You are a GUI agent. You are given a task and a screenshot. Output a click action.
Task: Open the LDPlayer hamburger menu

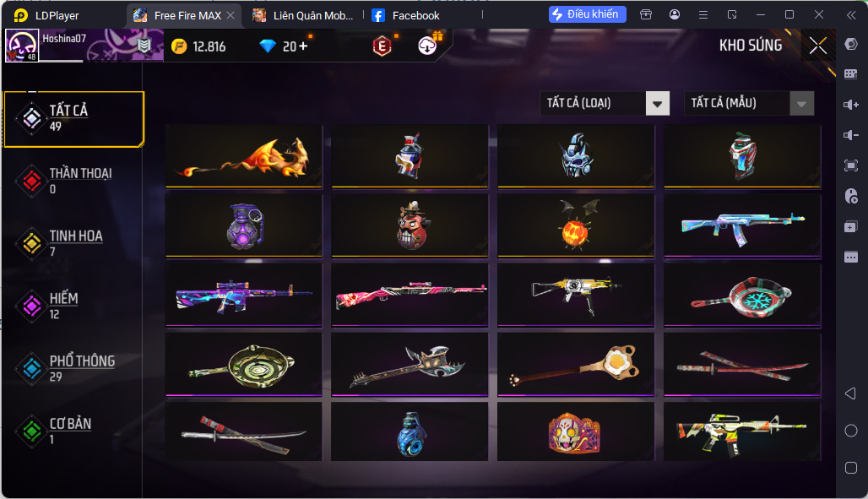click(703, 15)
